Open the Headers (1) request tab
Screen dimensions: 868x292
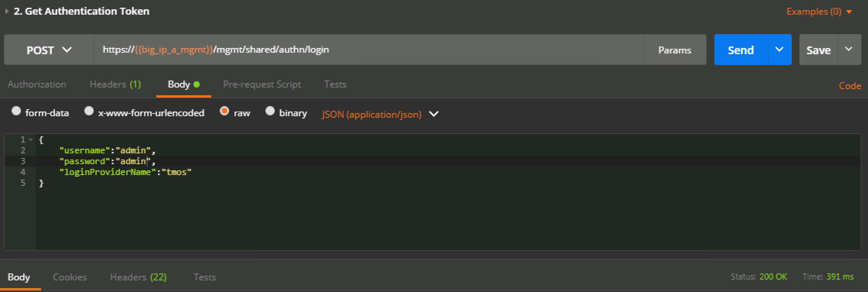[x=115, y=84]
